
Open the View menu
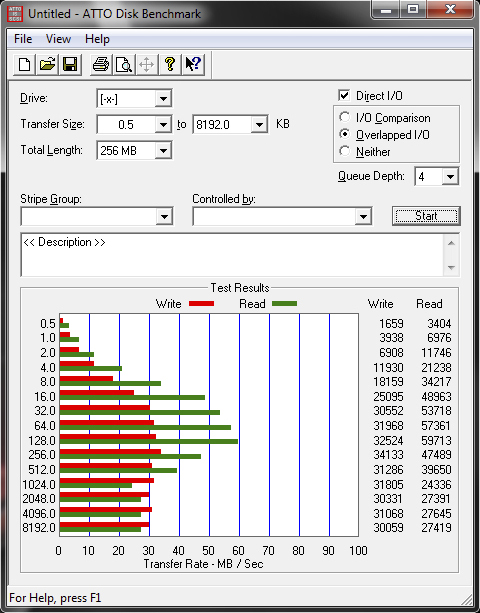[58, 39]
